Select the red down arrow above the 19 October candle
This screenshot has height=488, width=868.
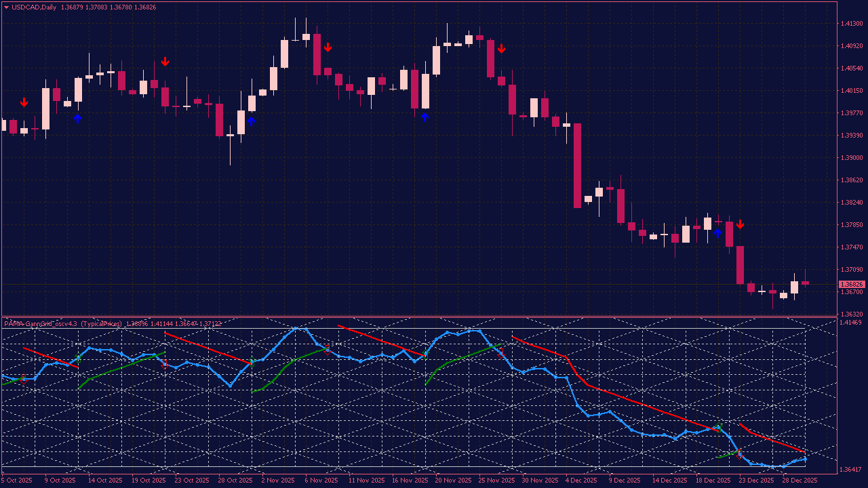166,61
